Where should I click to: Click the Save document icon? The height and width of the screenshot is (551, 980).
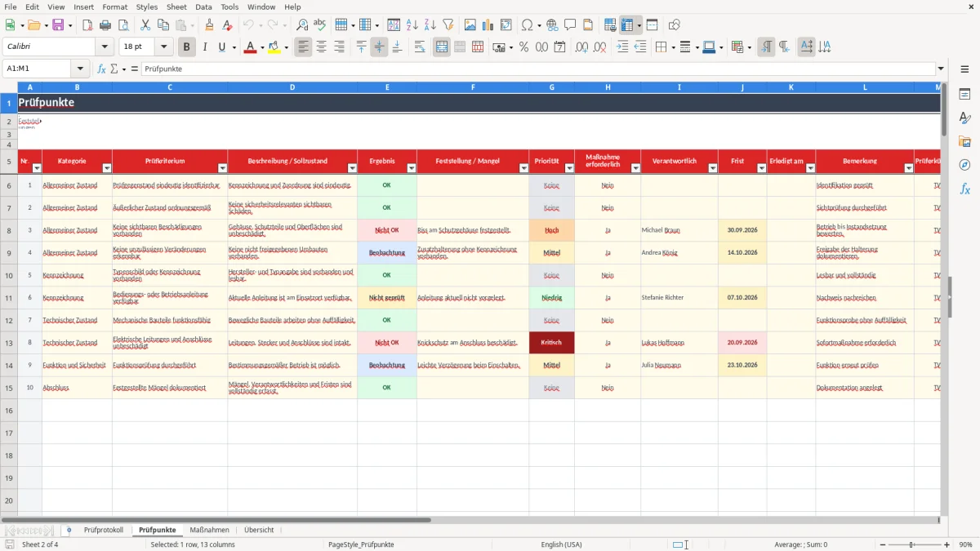pos(58,25)
